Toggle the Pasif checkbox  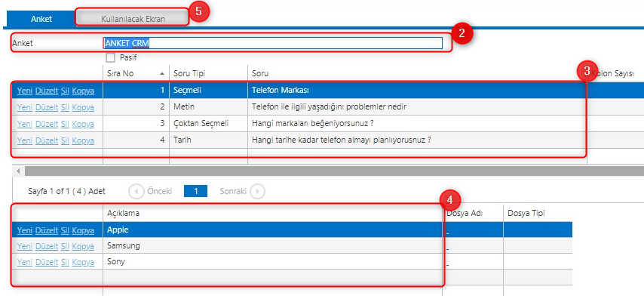click(x=110, y=57)
